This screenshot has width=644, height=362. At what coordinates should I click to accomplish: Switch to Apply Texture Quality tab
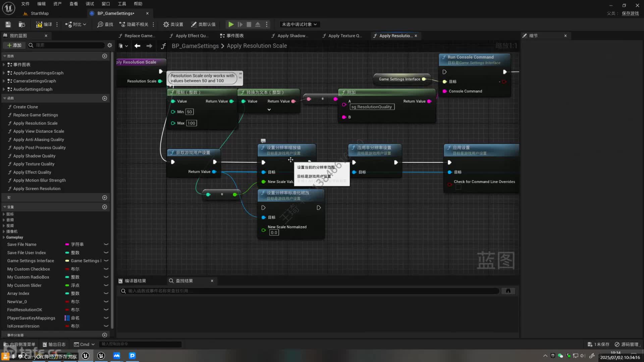coord(342,36)
